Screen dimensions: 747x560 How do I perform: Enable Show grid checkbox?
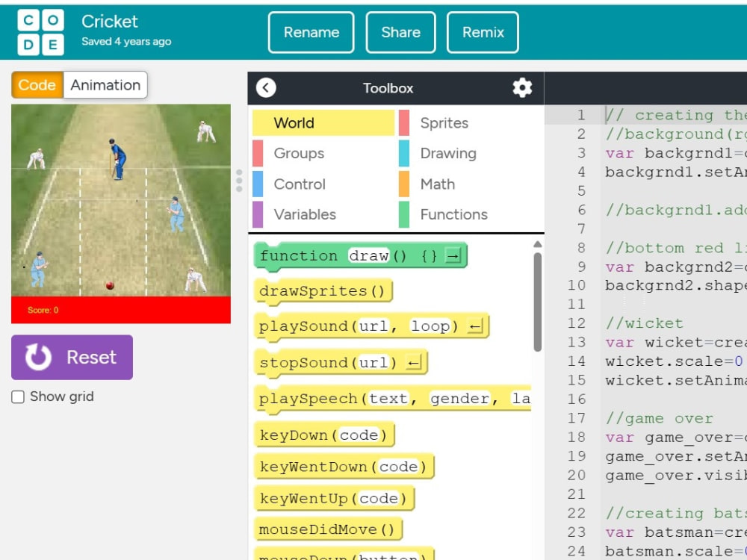18,396
